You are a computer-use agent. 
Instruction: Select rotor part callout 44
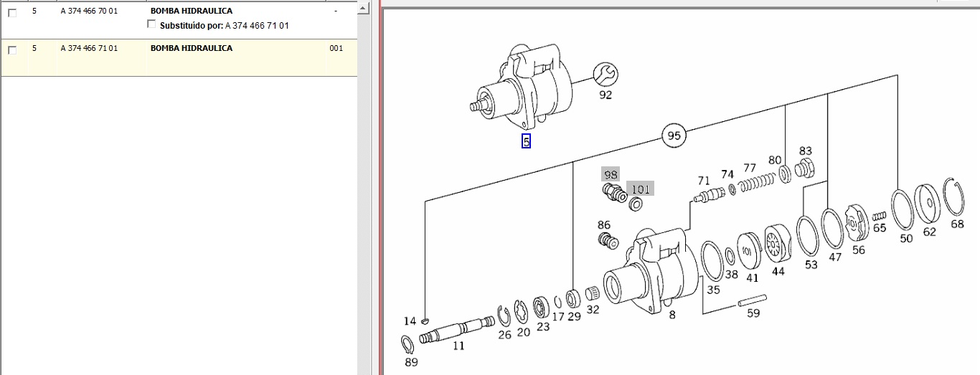click(x=778, y=271)
